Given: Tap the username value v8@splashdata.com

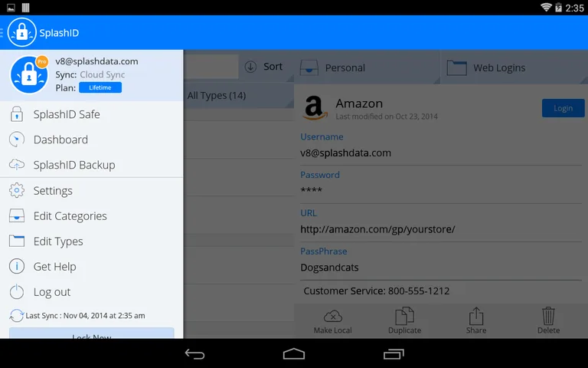Looking at the screenshot, I should (346, 153).
